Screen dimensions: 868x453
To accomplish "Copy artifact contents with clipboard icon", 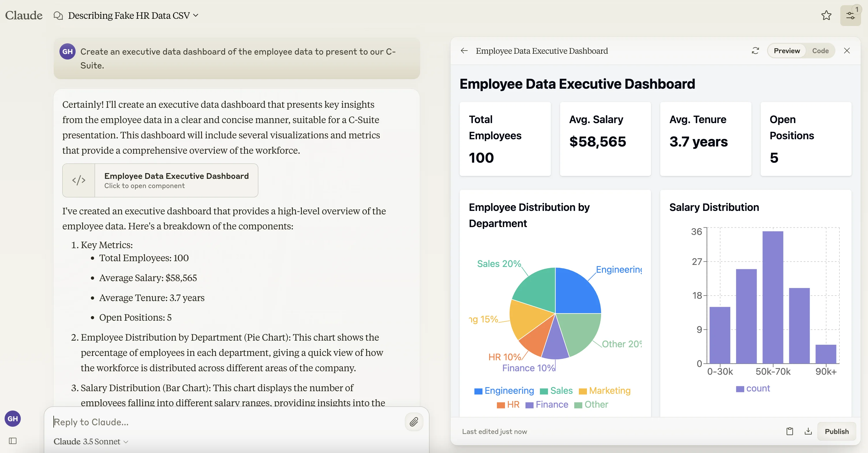I will pyautogui.click(x=790, y=431).
